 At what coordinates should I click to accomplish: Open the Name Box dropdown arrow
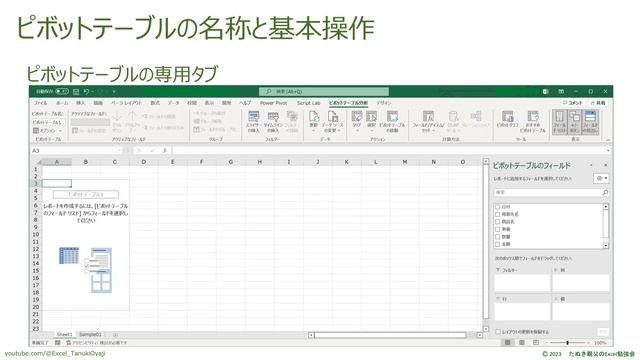point(119,151)
